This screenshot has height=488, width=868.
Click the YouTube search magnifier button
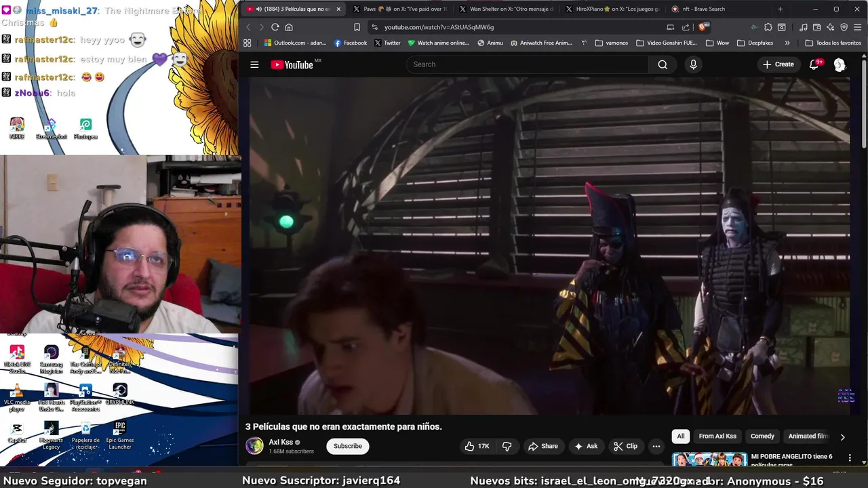tap(663, 64)
